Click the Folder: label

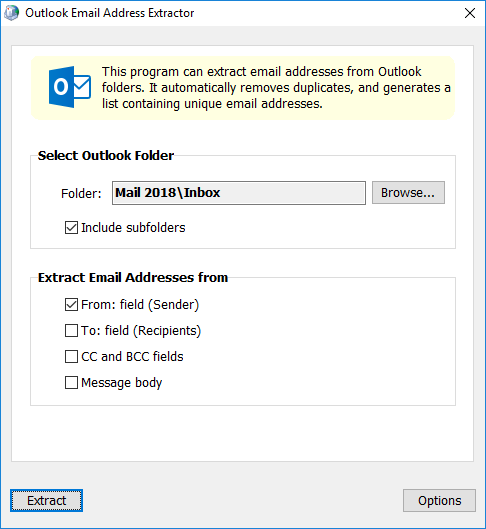point(81,194)
